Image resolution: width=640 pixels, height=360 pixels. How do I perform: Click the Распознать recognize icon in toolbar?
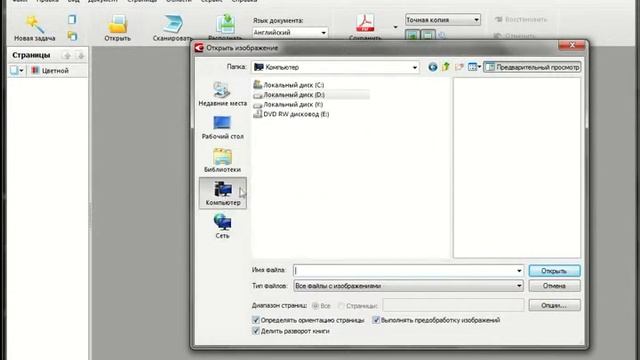(x=225, y=24)
